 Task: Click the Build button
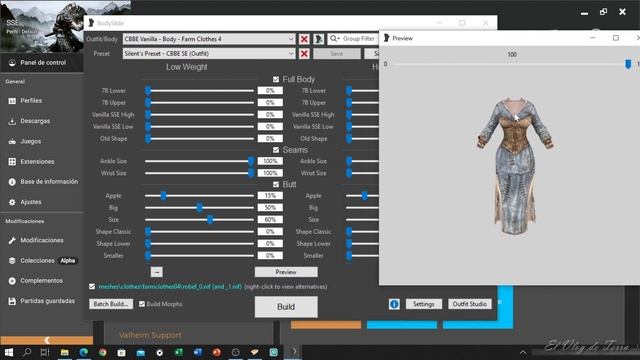click(x=286, y=307)
